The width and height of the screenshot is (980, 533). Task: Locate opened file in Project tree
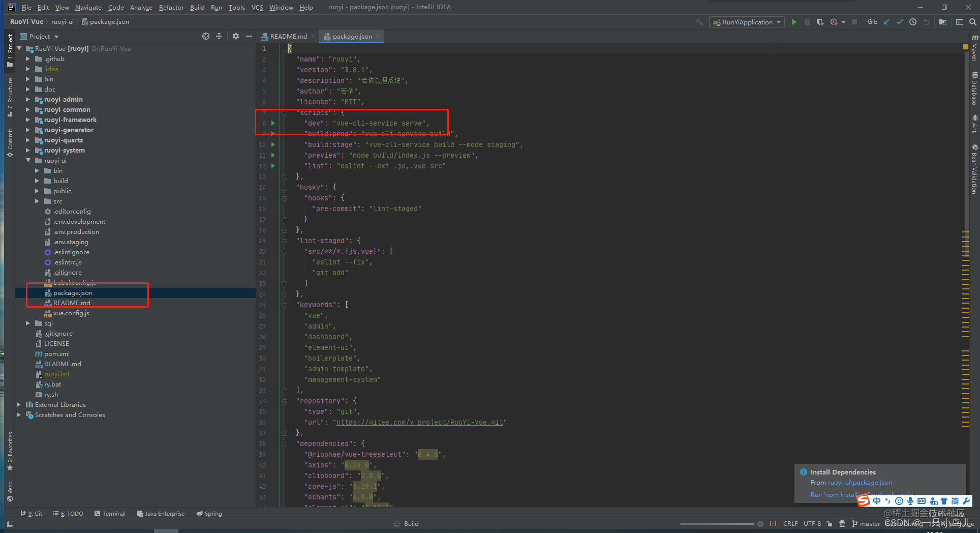point(206,36)
